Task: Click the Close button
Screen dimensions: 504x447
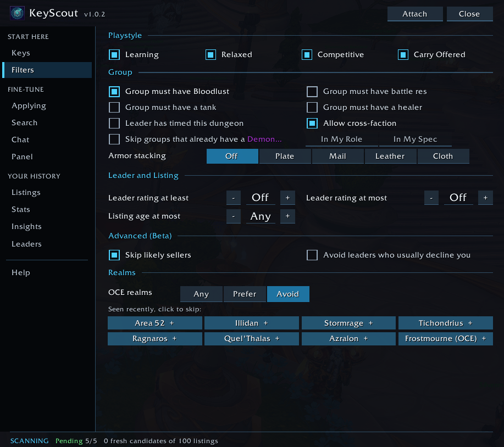Action: pyautogui.click(x=469, y=14)
